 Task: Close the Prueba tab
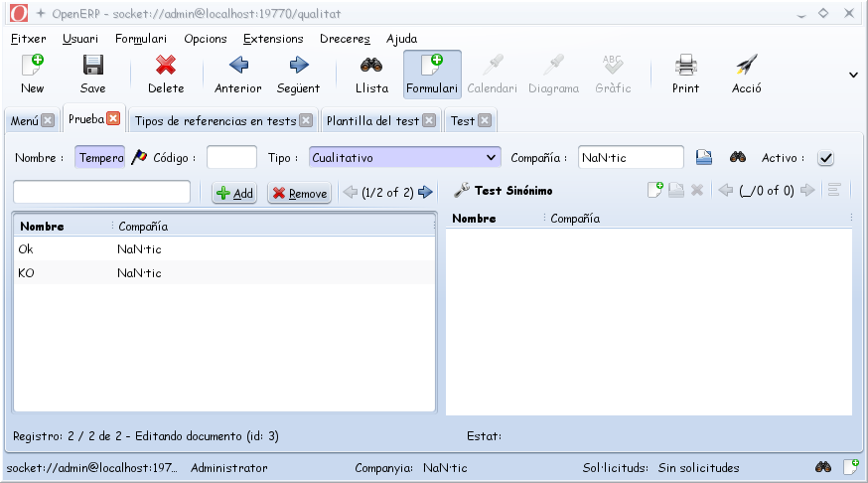(113, 118)
